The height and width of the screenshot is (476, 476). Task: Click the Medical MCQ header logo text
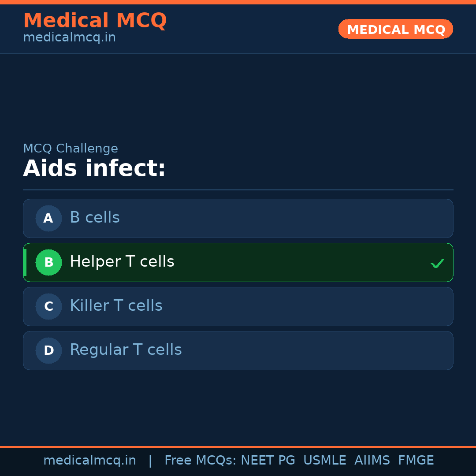point(95,20)
